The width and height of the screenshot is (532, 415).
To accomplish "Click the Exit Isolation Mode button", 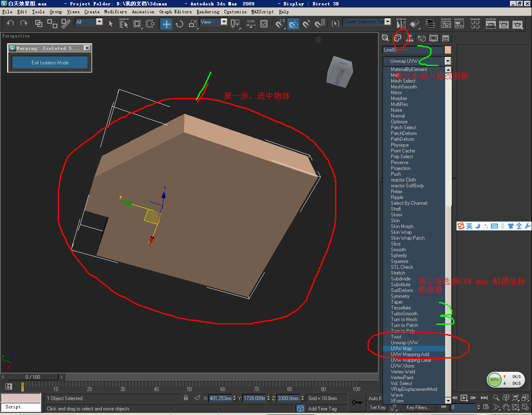I will click(x=50, y=63).
